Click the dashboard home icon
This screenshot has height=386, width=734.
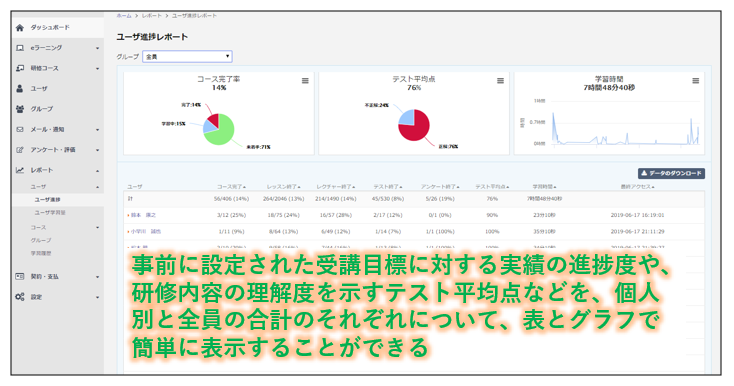coord(20,28)
